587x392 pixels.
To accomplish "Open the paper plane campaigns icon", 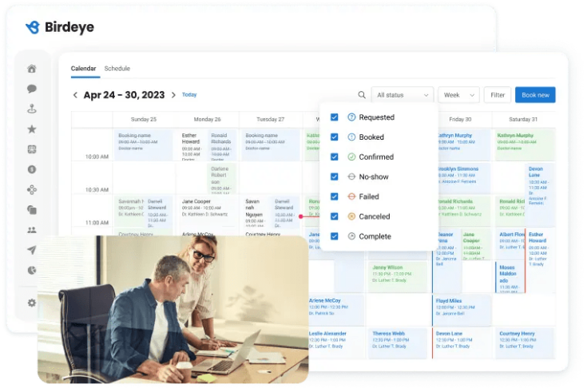I will point(32,250).
